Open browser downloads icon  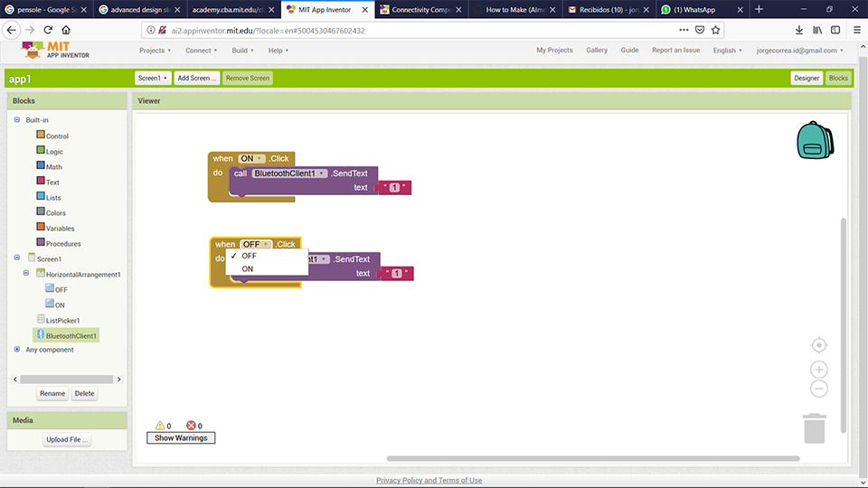pos(798,30)
